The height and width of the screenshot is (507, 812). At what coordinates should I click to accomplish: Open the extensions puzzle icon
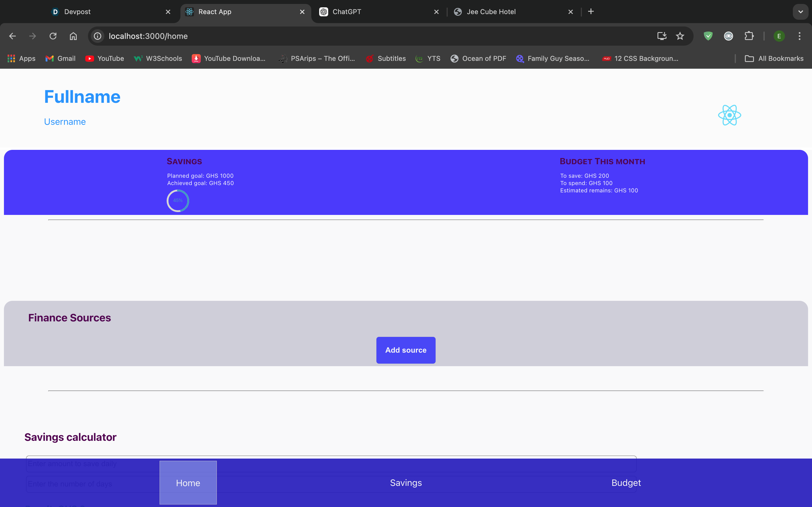749,36
